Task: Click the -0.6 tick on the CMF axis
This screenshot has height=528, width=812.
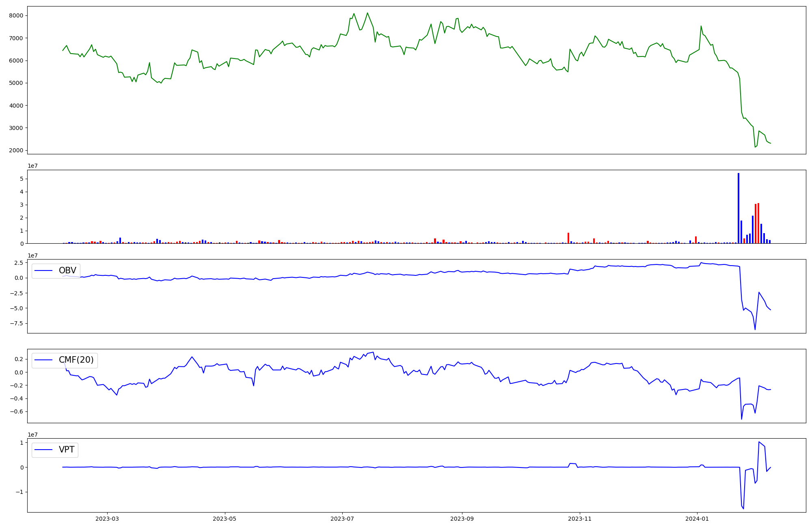Action: [x=17, y=411]
